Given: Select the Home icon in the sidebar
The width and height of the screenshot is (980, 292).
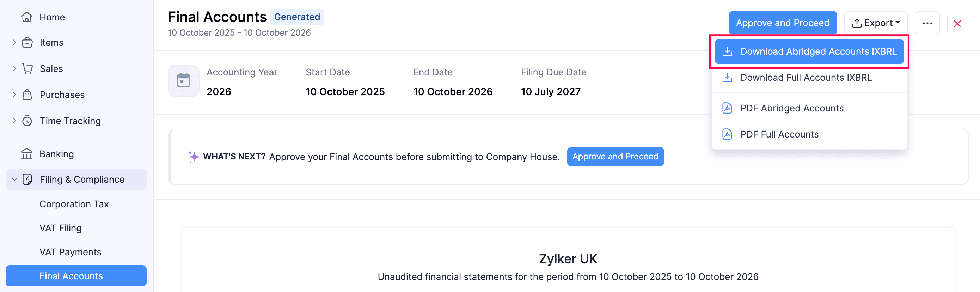Looking at the screenshot, I should [x=26, y=17].
